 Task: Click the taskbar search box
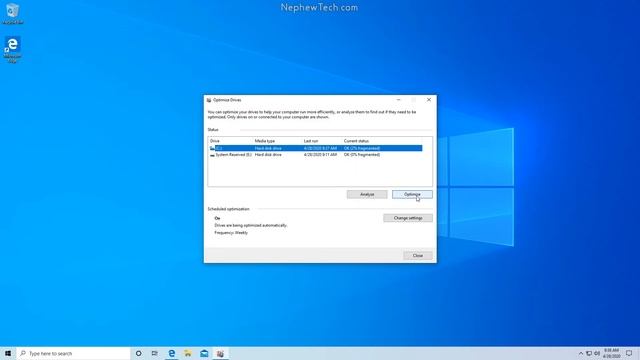pyautogui.click(x=73, y=353)
